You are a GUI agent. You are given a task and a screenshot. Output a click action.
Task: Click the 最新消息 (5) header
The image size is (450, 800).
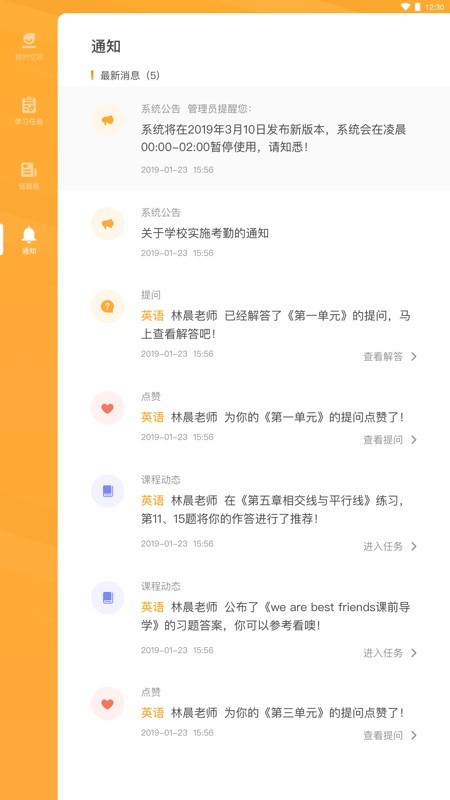point(130,76)
